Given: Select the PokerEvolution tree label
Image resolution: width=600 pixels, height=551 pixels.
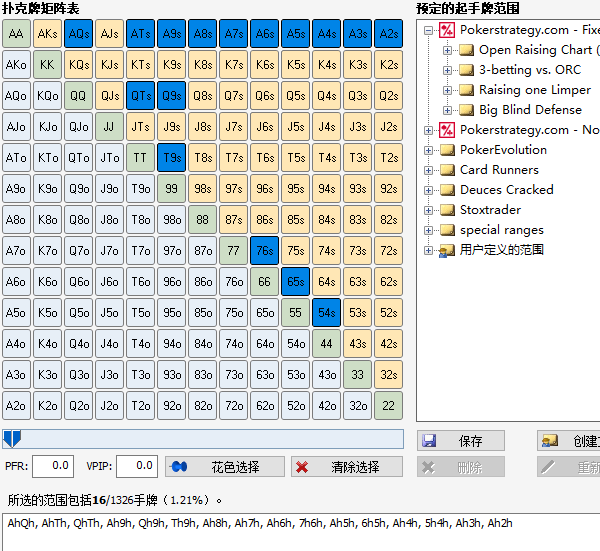Looking at the screenshot, I should (x=503, y=150).
